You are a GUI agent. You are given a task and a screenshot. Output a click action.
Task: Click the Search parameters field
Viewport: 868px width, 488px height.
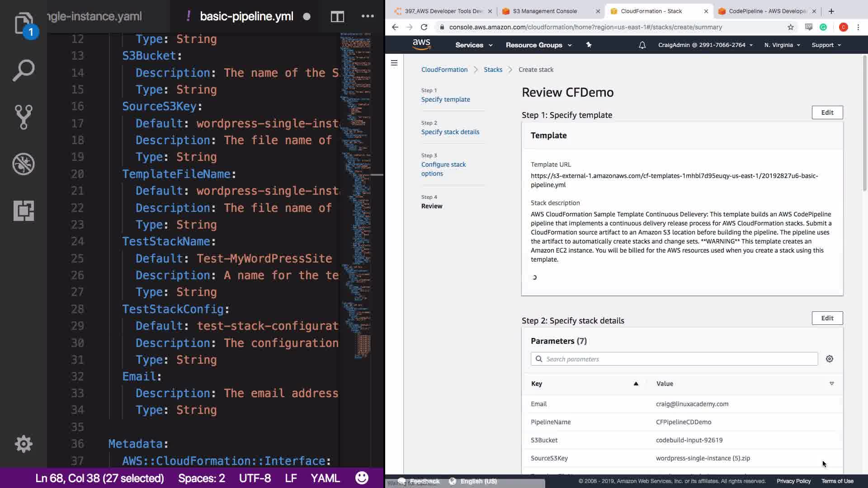tap(678, 359)
